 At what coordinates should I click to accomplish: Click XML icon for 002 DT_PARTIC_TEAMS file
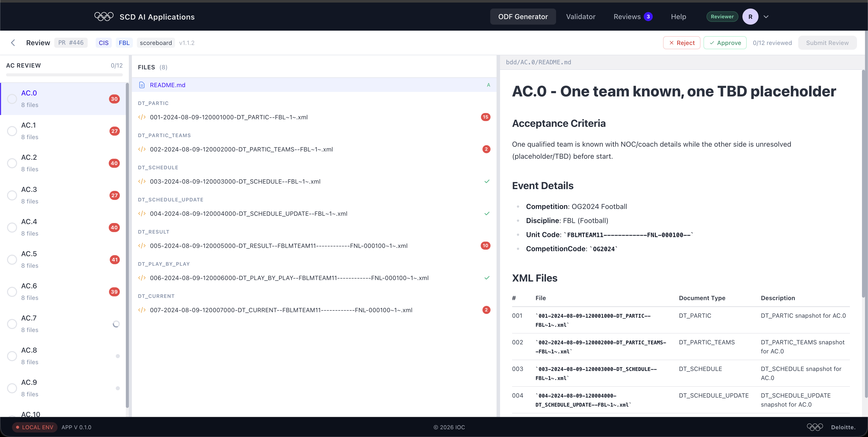click(142, 149)
